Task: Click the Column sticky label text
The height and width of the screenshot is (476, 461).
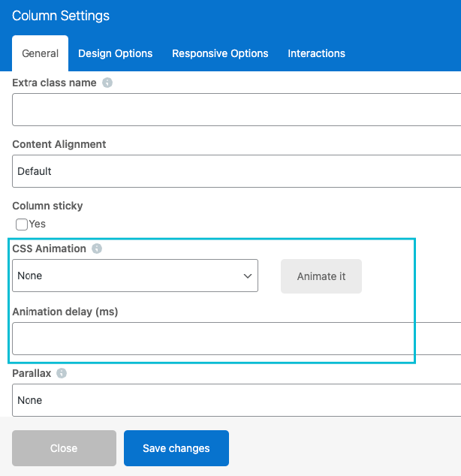Action: tap(47, 206)
